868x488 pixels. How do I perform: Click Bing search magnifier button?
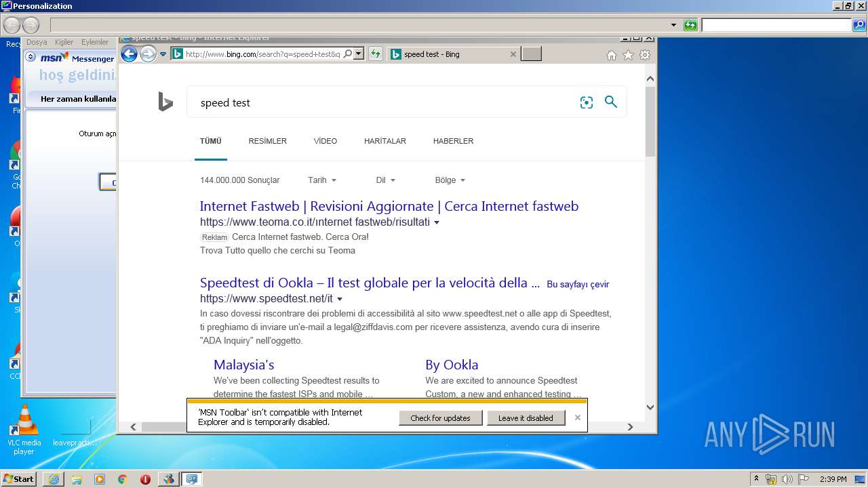pos(611,102)
